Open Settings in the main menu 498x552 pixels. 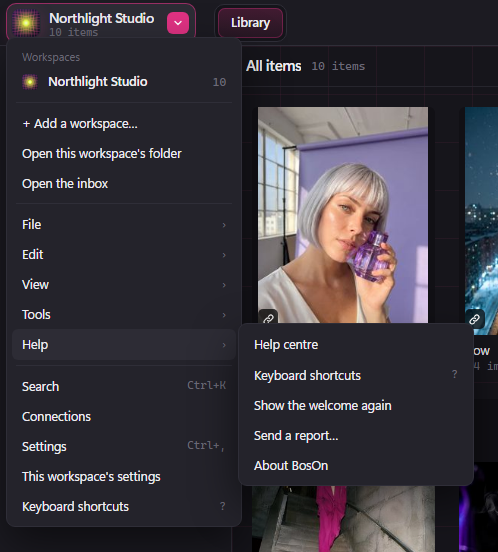(124, 446)
